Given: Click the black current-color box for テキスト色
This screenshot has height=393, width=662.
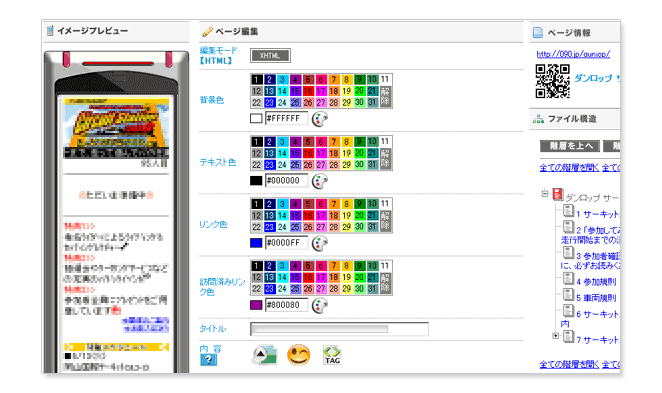Looking at the screenshot, I should tap(256, 181).
